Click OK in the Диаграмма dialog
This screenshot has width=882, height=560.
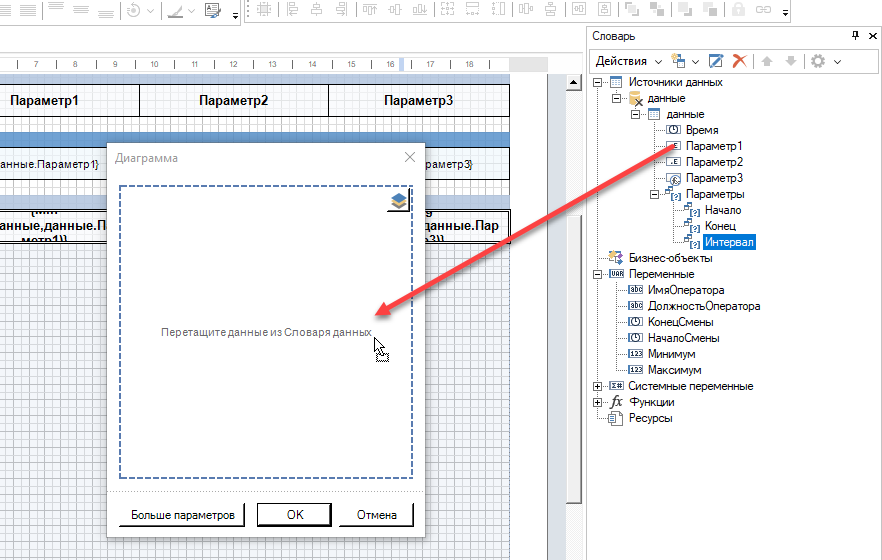pos(294,514)
